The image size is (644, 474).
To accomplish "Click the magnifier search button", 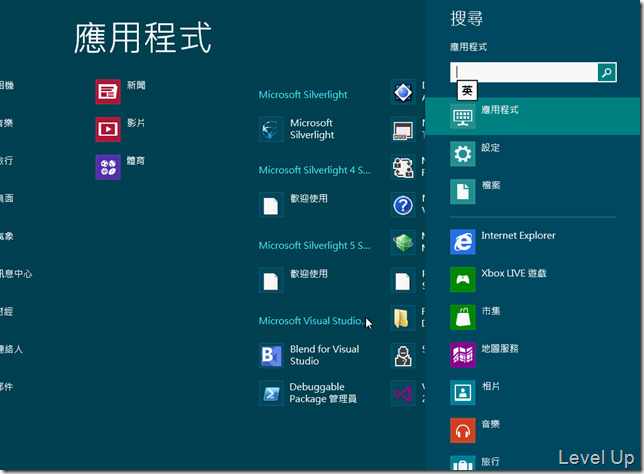I will 607,72.
